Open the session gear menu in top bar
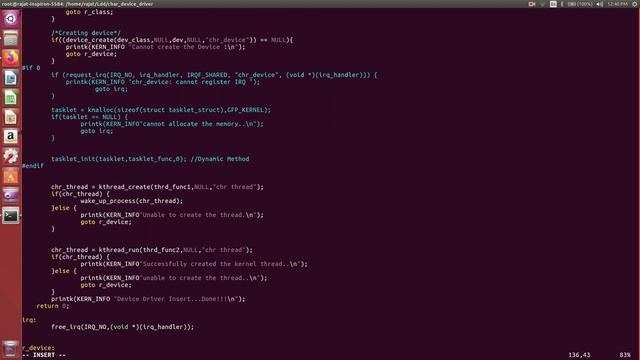640x360 pixels. tap(635, 4)
